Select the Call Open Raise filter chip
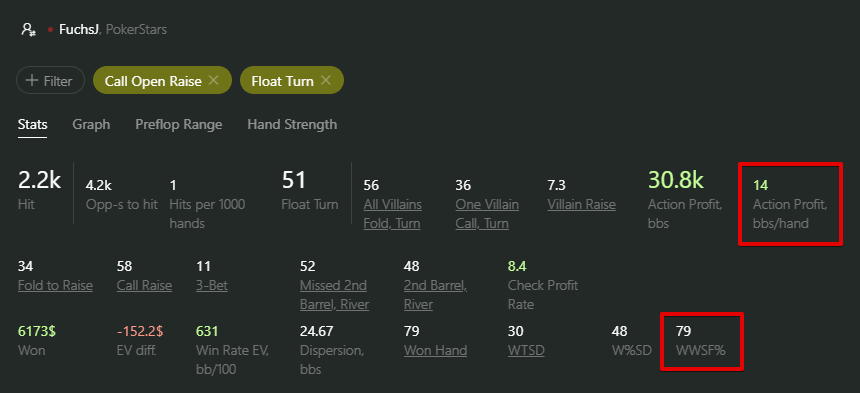 [x=153, y=81]
